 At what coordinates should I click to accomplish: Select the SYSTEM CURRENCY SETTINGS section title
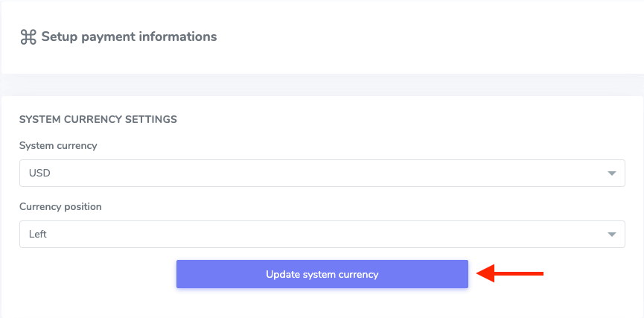coord(98,119)
